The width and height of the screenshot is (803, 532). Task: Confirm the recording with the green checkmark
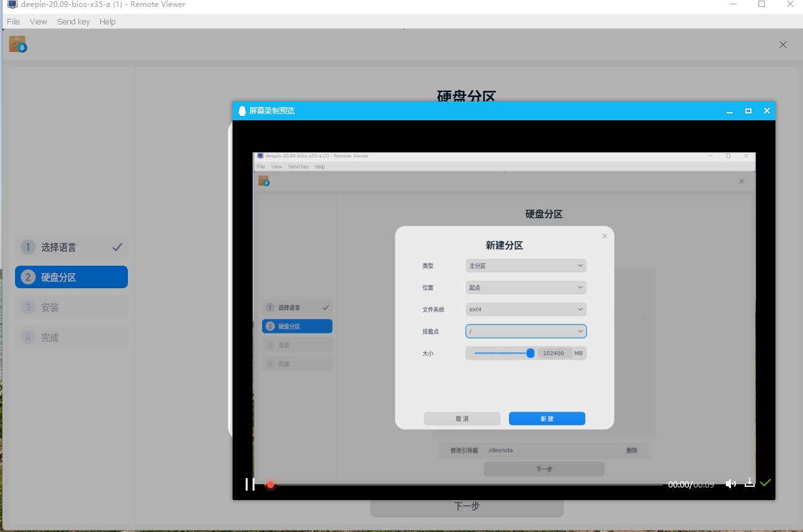765,482
